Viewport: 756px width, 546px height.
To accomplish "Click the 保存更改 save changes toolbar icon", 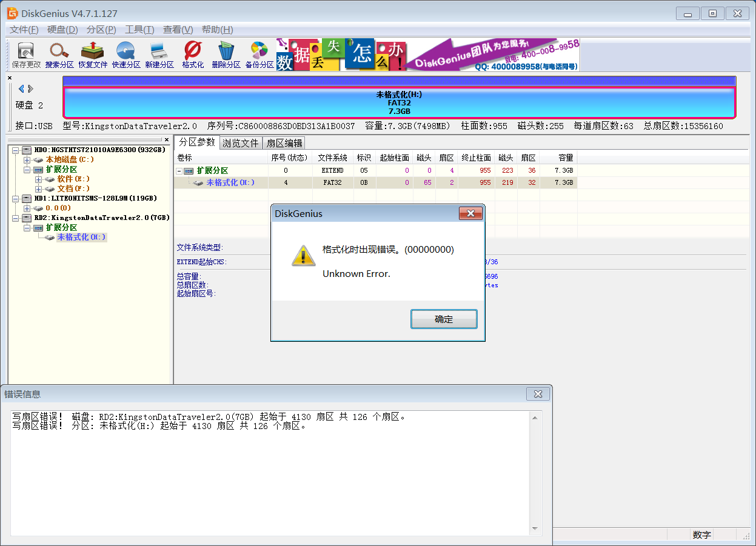I will tap(26, 55).
